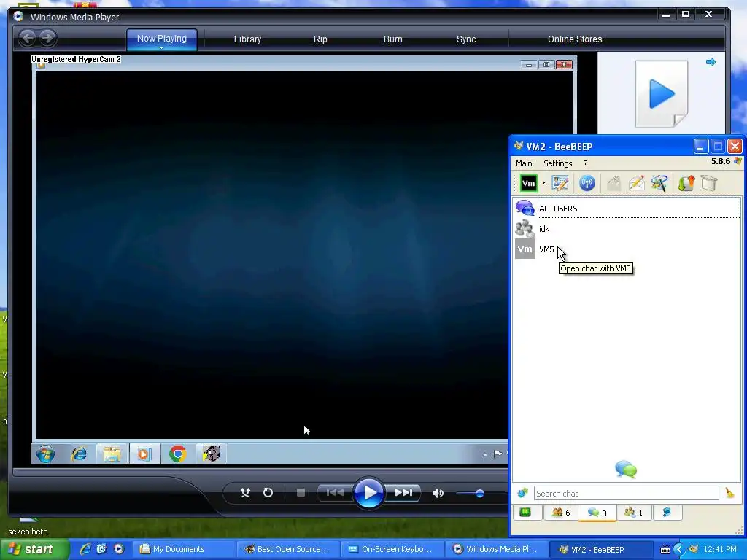Click the Back arrow in Media Player
The height and width of the screenshot is (560, 747).
[28, 38]
